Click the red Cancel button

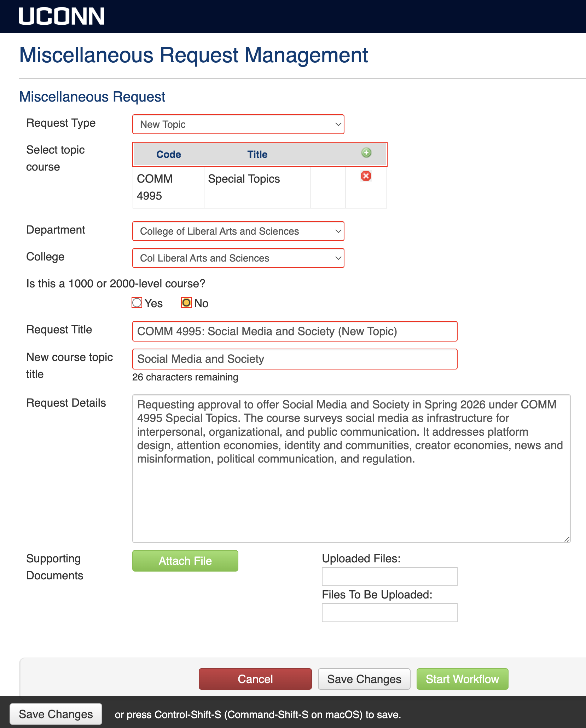coord(255,679)
